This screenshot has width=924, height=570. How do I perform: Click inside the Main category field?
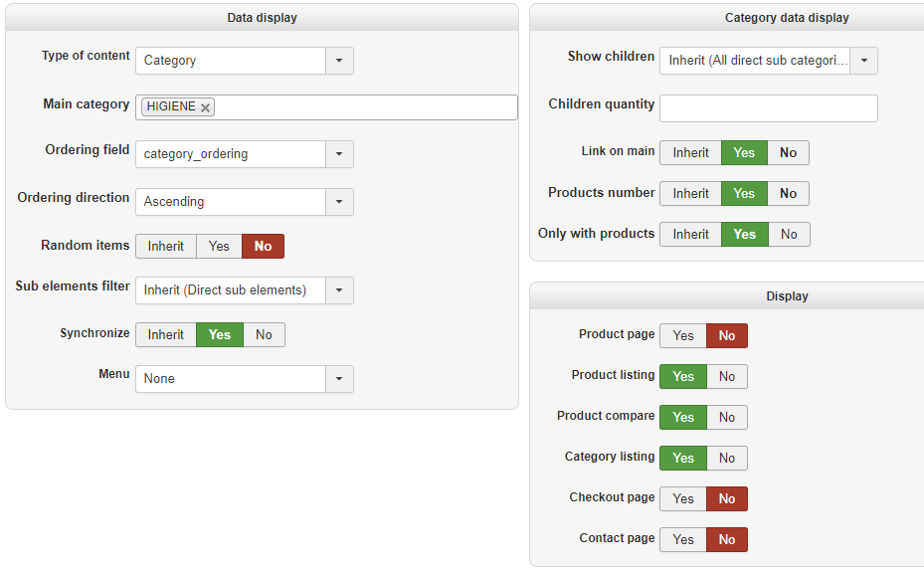click(x=365, y=107)
